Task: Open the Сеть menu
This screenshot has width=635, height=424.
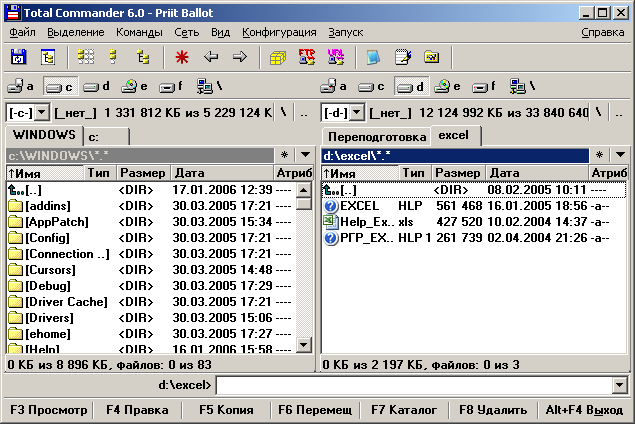Action: coord(187,32)
